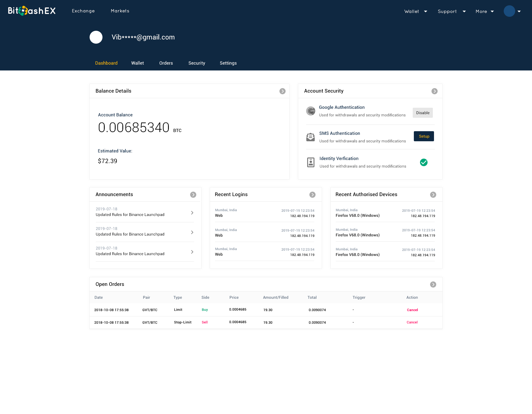Image resolution: width=532 pixels, height=414 pixels.
Task: Open Balance Details arrow icon
Action: pyautogui.click(x=282, y=91)
